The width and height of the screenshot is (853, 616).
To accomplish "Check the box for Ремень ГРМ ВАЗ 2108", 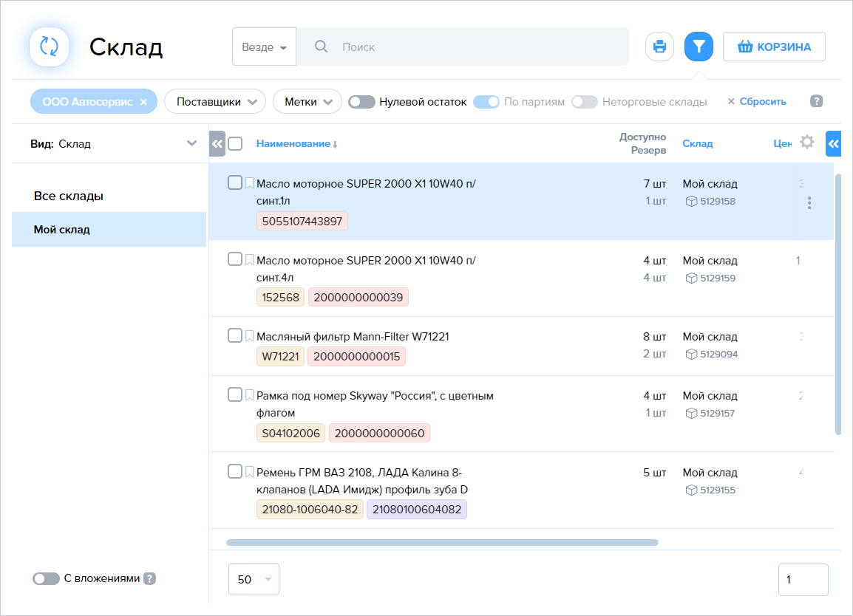I will (235, 471).
